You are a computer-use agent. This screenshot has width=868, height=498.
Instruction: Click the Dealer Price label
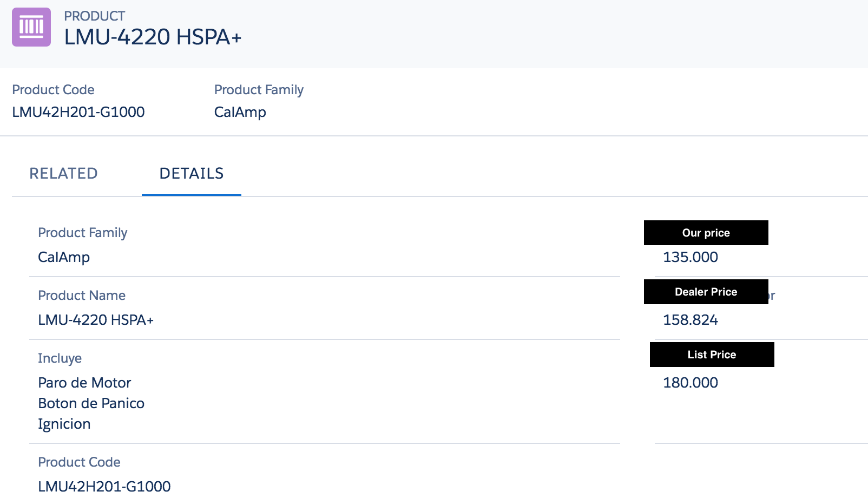click(x=706, y=292)
